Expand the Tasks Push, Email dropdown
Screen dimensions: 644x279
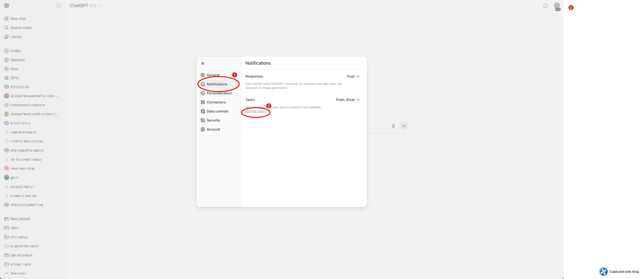pos(347,100)
